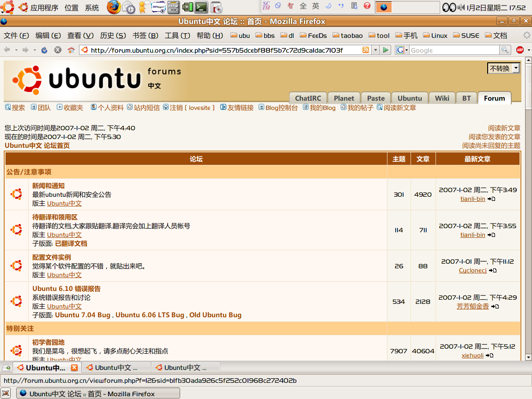The image size is (532, 399).
Task: Click the red SCIM help icon
Action: (x=367, y=6)
